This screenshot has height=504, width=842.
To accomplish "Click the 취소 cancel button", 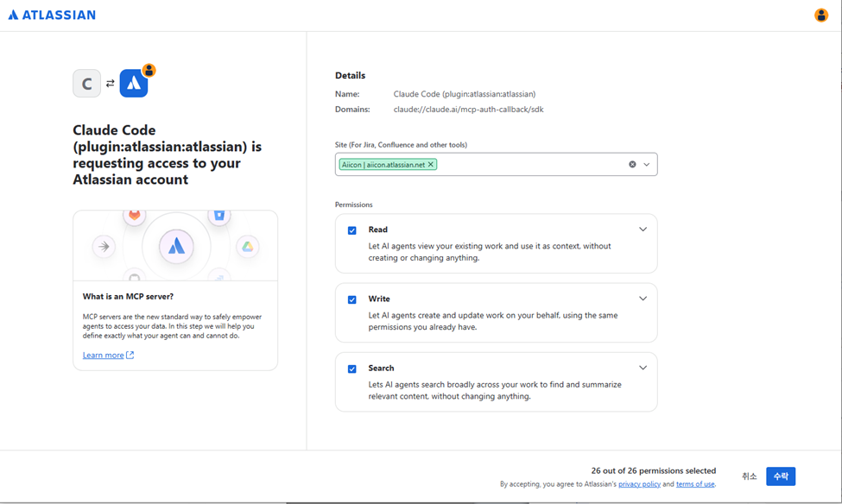I will click(749, 476).
